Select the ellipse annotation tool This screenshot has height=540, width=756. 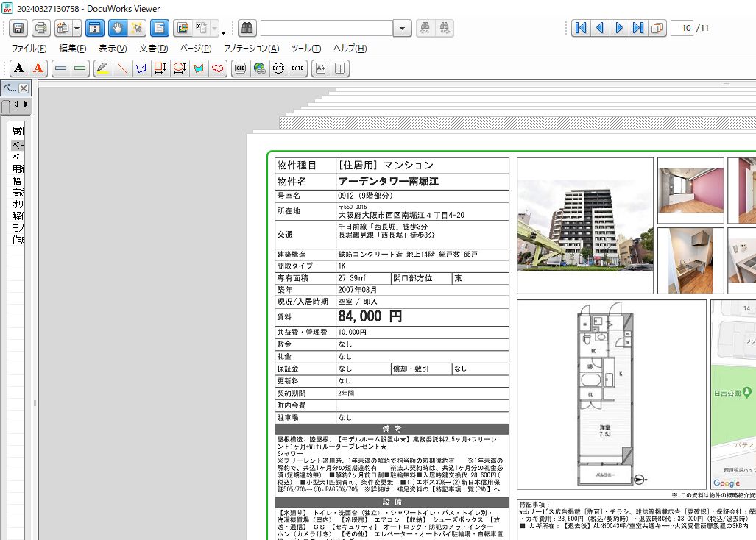point(180,68)
